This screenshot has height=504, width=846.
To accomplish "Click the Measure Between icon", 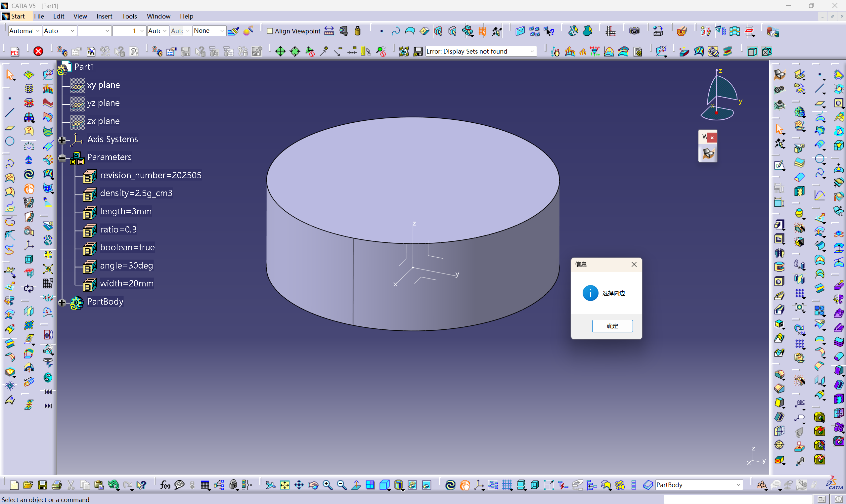I will [x=329, y=31].
